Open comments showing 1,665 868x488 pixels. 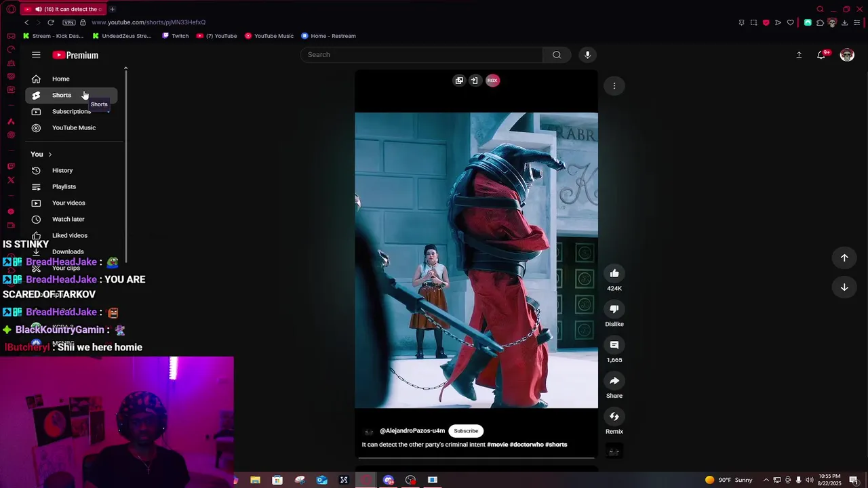[x=614, y=345]
